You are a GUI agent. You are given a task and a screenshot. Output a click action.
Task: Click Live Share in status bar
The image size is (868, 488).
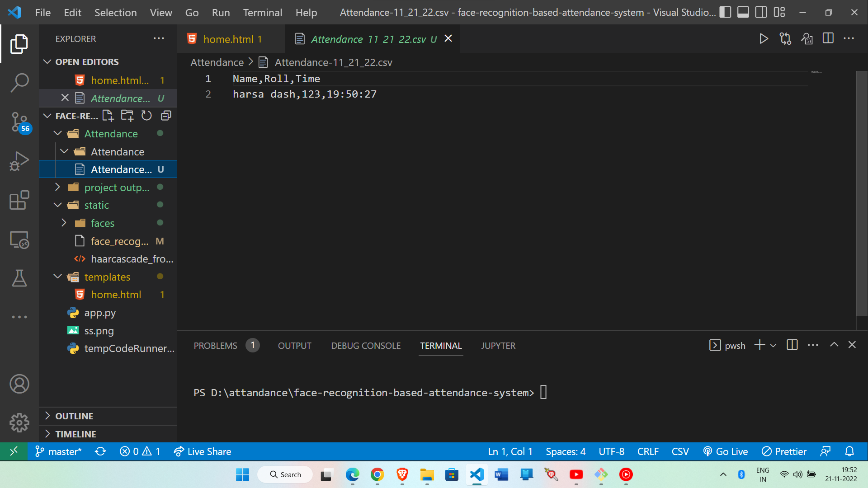pyautogui.click(x=203, y=451)
